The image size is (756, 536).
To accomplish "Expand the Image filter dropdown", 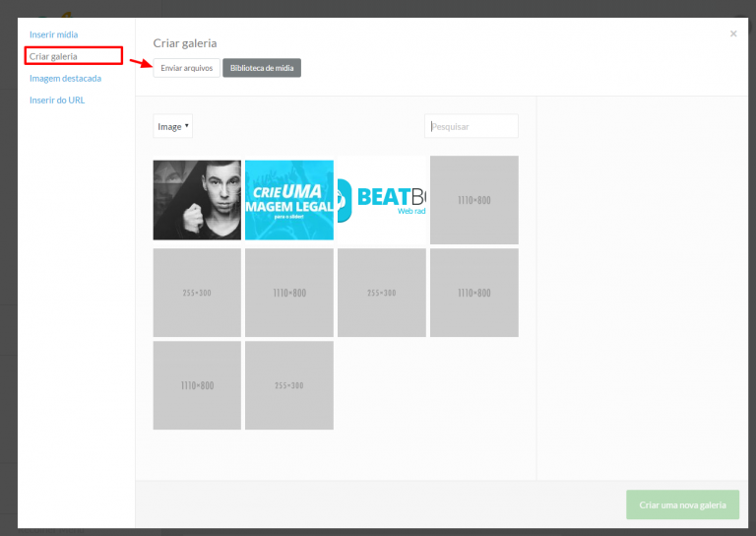I will click(173, 126).
